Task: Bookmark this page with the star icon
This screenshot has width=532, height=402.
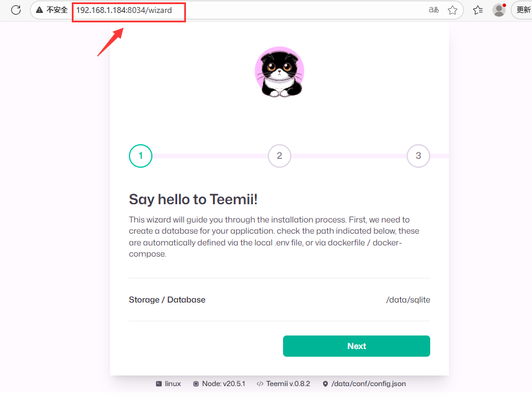Action: tap(453, 10)
